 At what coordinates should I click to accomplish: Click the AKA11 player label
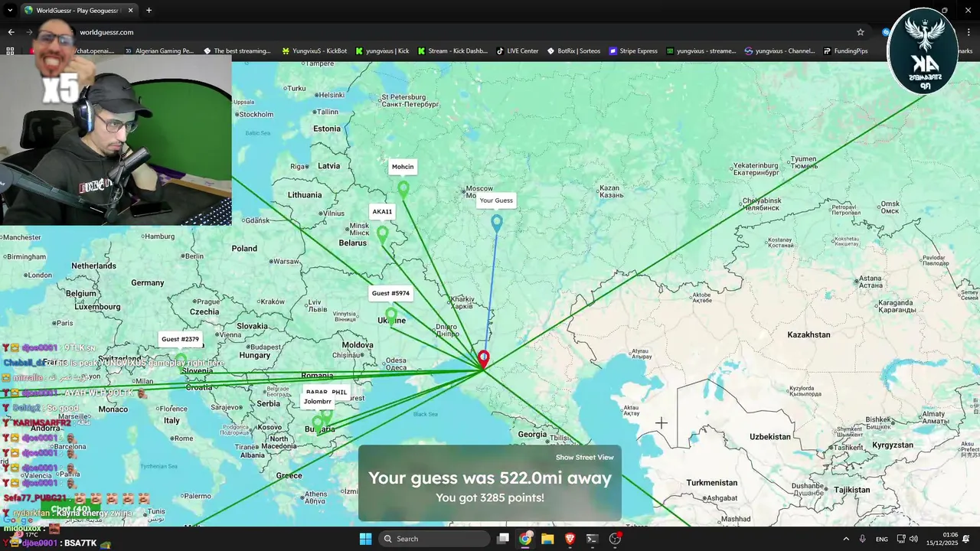click(x=382, y=212)
